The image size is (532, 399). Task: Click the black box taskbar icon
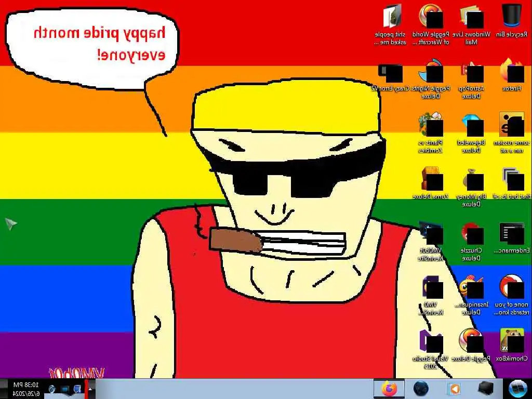point(485,389)
